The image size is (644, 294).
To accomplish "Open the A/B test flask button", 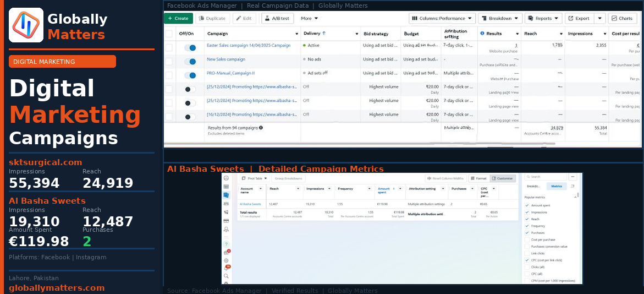I will pyautogui.click(x=277, y=18).
